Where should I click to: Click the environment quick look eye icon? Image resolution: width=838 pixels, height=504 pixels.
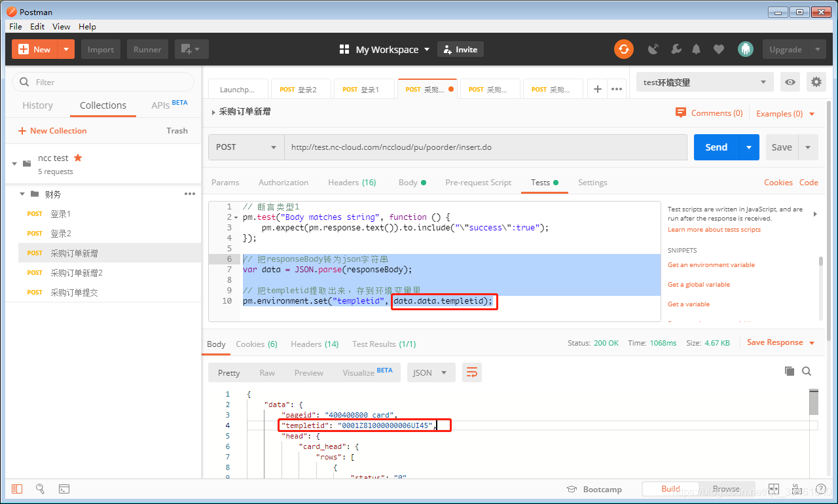click(x=791, y=82)
